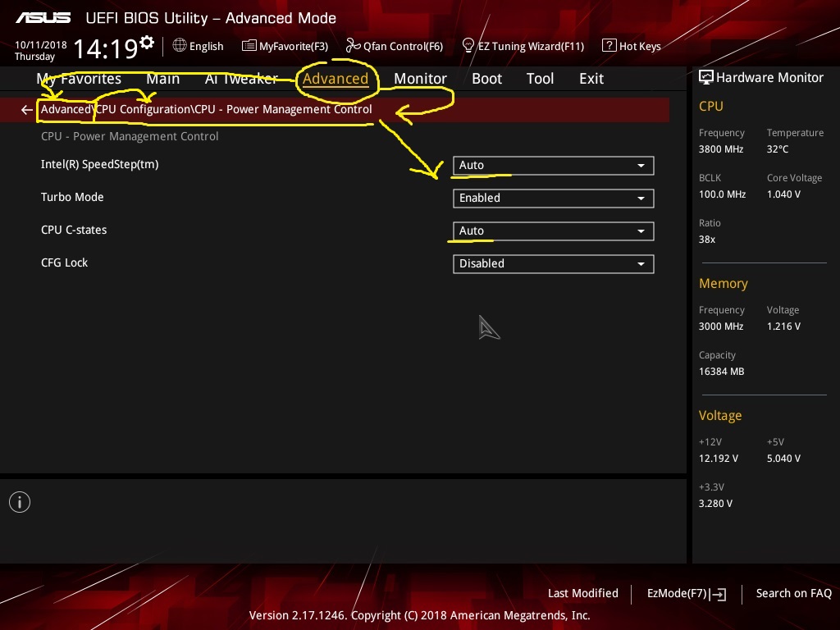Click the 14:19 clock display
This screenshot has width=840, height=630.
tap(105, 48)
